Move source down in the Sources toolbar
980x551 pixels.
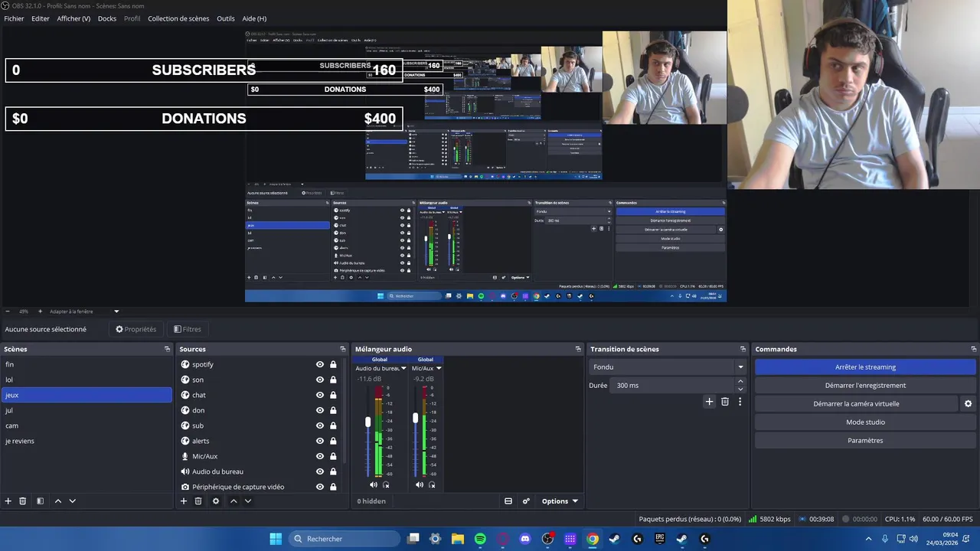(x=248, y=501)
